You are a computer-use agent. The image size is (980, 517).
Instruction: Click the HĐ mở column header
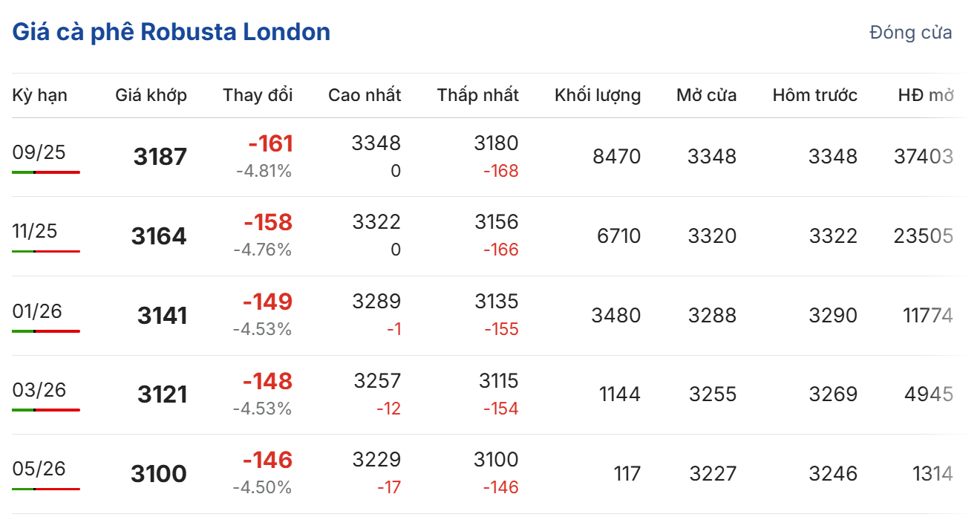pyautogui.click(x=926, y=95)
